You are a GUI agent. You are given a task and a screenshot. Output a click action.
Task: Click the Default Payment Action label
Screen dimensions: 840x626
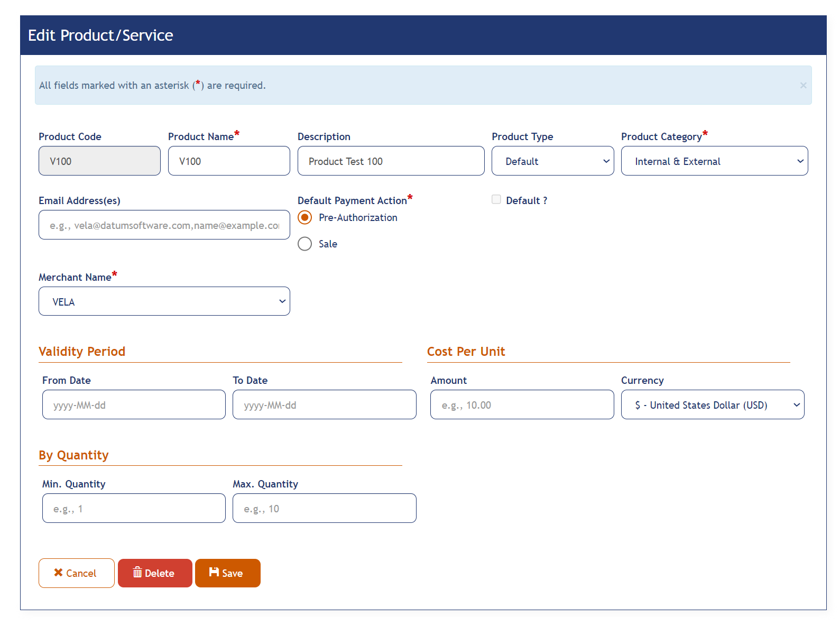click(352, 200)
